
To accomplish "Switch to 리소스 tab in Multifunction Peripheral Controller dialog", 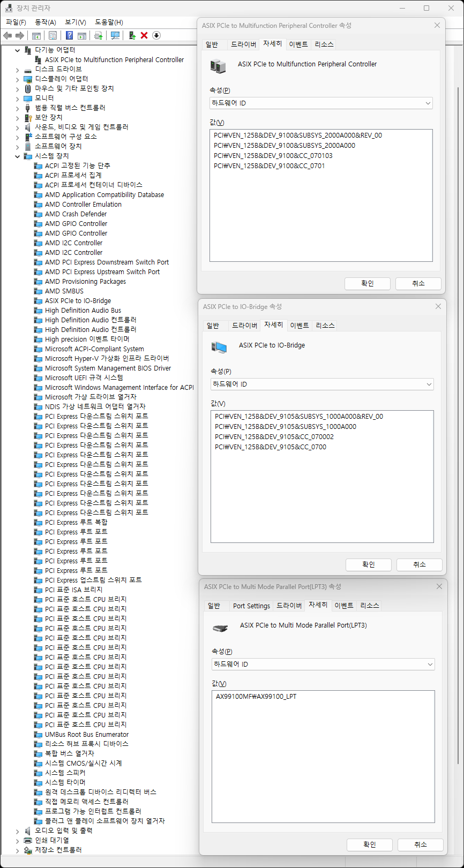I will pyautogui.click(x=324, y=44).
